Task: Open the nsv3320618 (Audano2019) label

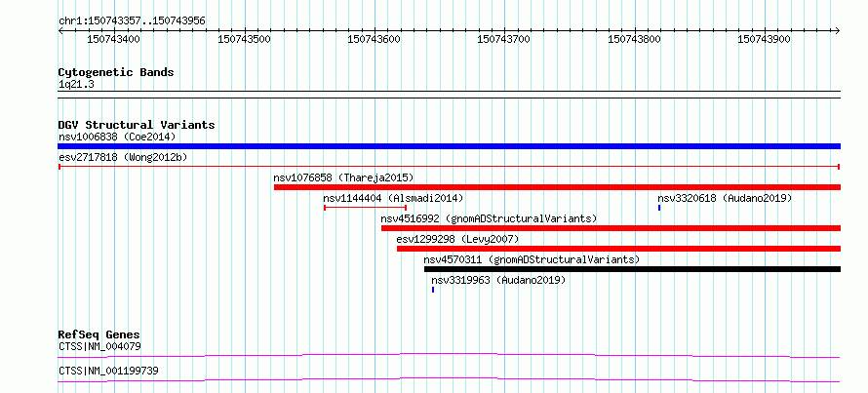Action: click(725, 198)
